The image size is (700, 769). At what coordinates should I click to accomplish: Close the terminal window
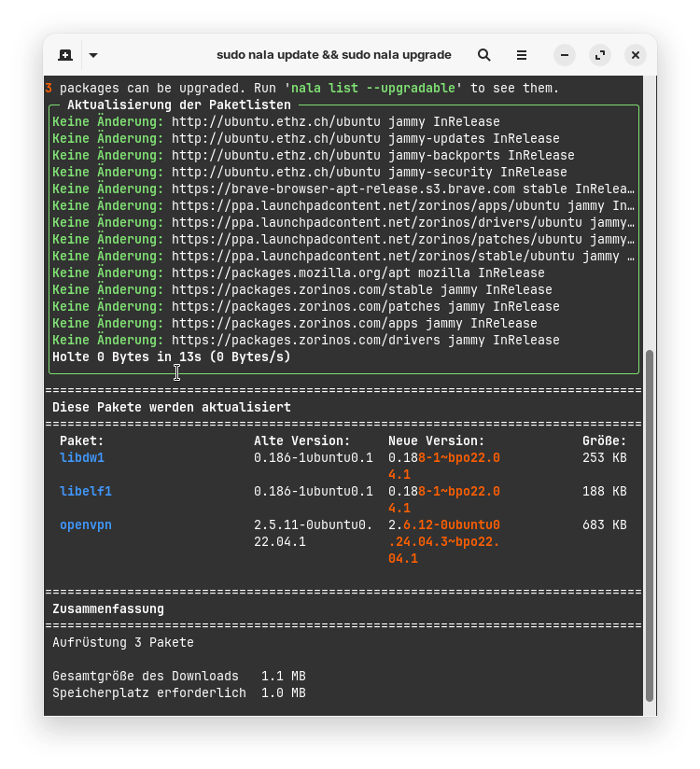pyautogui.click(x=636, y=55)
